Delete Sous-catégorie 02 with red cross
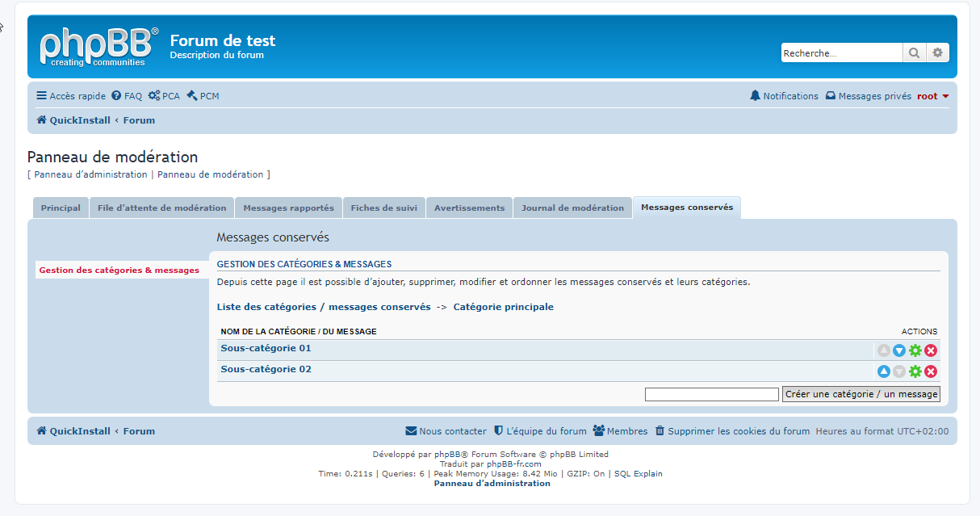This screenshot has height=516, width=980. [931, 371]
